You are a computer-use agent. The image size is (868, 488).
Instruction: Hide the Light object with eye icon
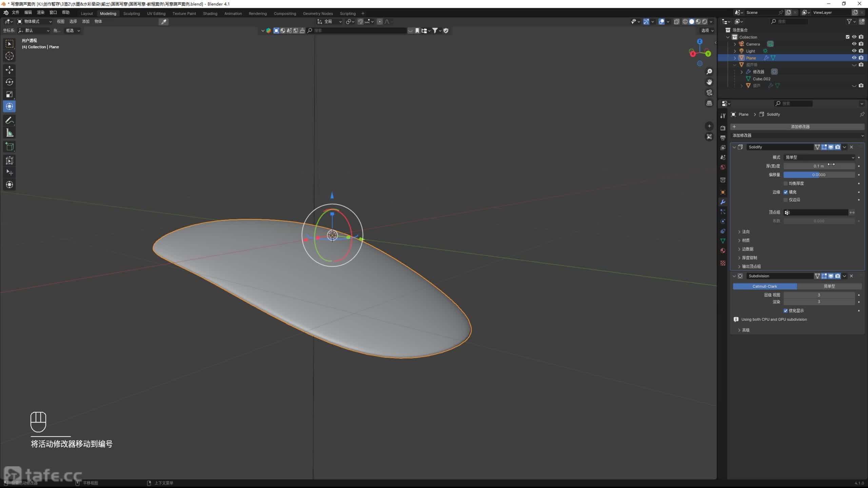click(854, 51)
